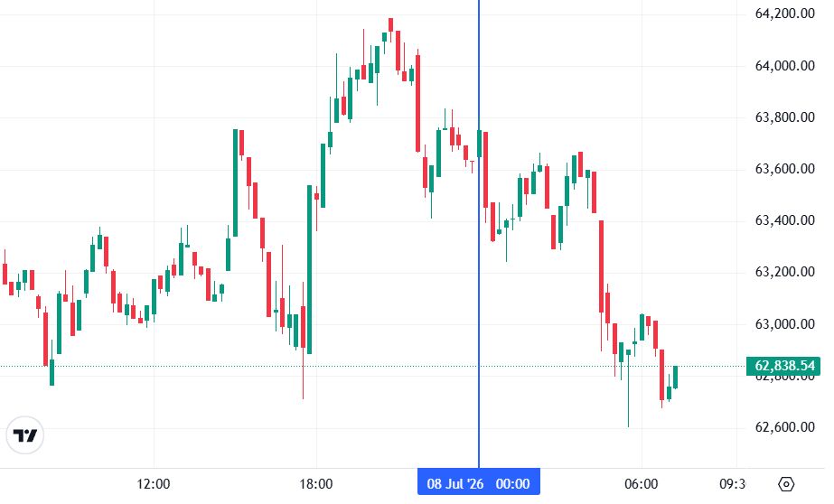Click the 63,800.00 price scale label

coord(784,117)
